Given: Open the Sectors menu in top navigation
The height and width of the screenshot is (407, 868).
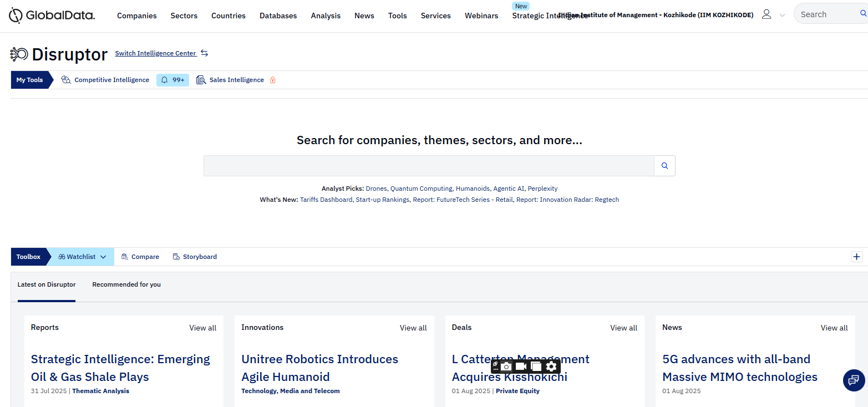Looking at the screenshot, I should pos(184,16).
